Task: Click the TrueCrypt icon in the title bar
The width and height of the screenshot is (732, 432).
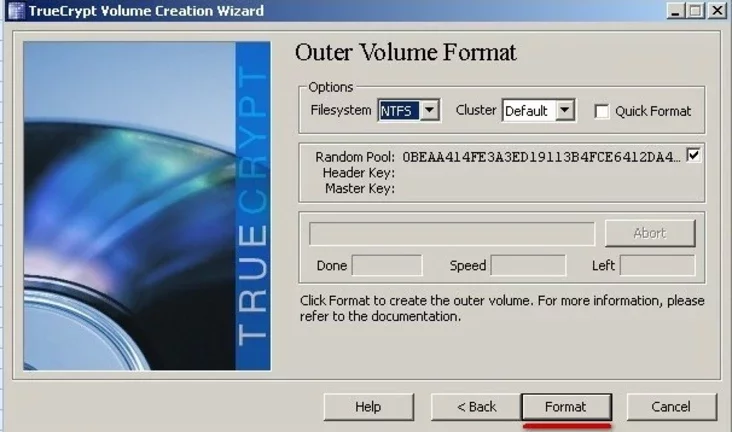Action: pos(13,11)
